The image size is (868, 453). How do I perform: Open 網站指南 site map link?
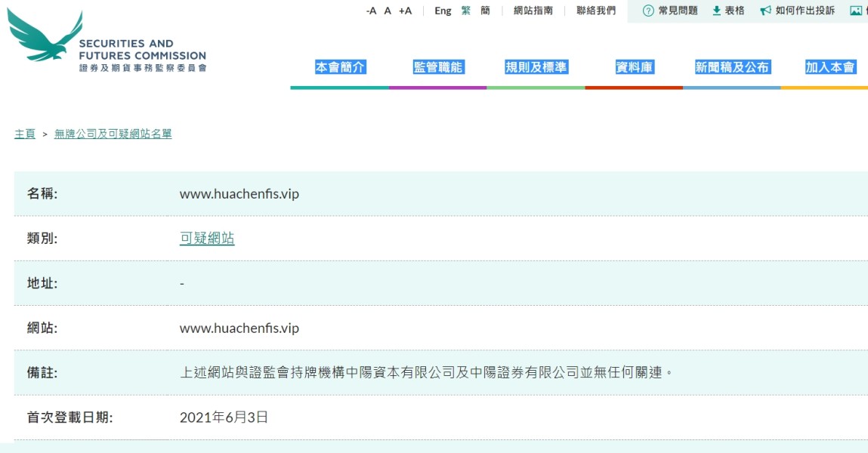(x=533, y=11)
